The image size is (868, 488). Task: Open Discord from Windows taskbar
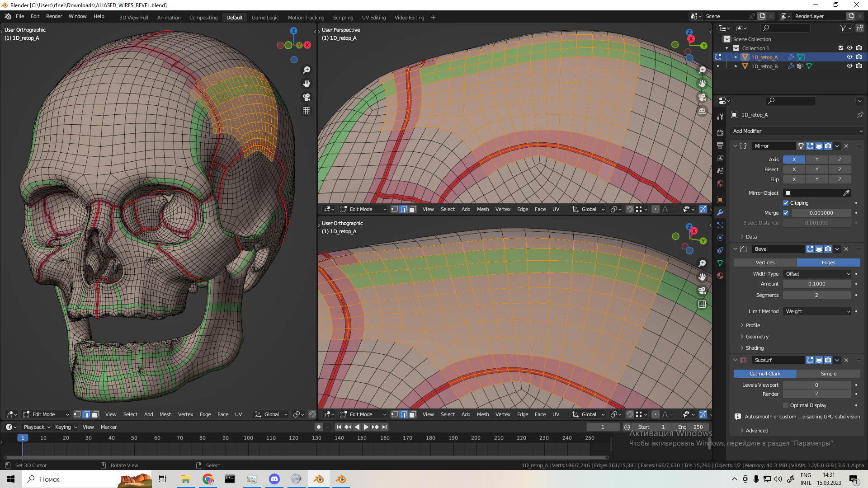pyautogui.click(x=274, y=479)
